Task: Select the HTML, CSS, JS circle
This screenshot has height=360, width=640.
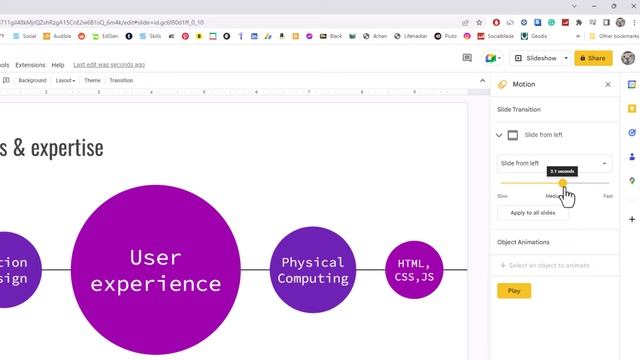Action: pyautogui.click(x=414, y=270)
